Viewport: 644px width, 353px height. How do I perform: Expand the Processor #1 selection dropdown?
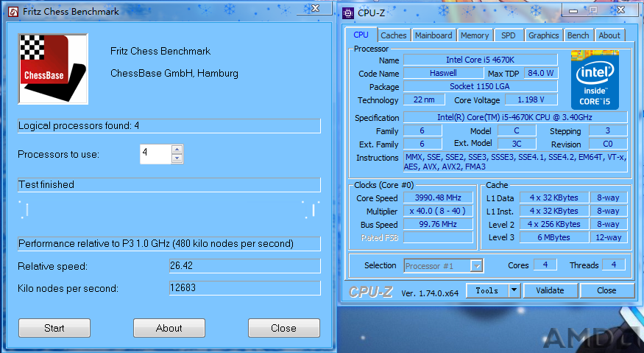[476, 266]
